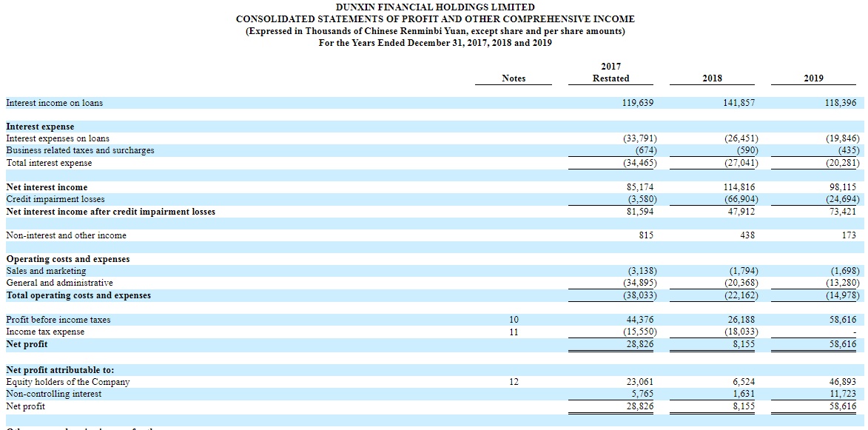Click the Business related taxes and surcharges label
Viewport: 868px width, 430px height.
(80, 150)
